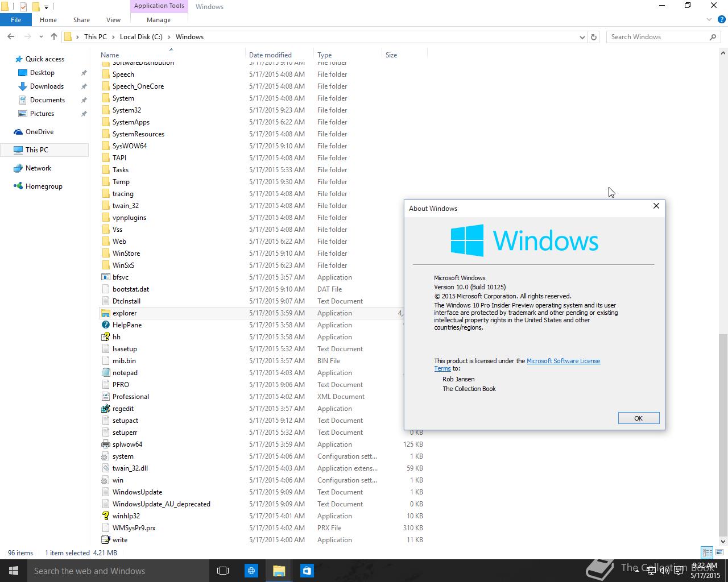Open Task View on the taskbar
Viewport: 728px width, 582px height.
coord(223,571)
